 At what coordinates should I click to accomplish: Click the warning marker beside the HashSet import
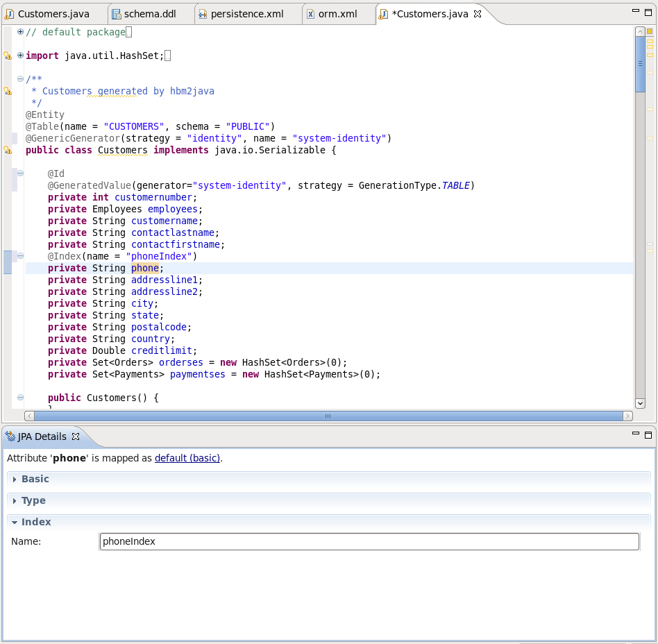(x=8, y=55)
